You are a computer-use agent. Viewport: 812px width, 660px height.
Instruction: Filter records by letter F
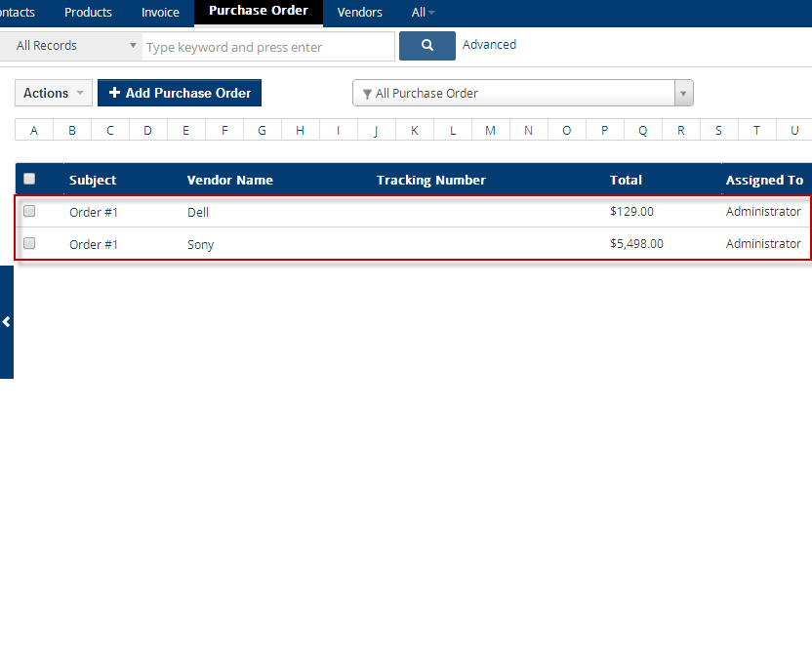224,130
